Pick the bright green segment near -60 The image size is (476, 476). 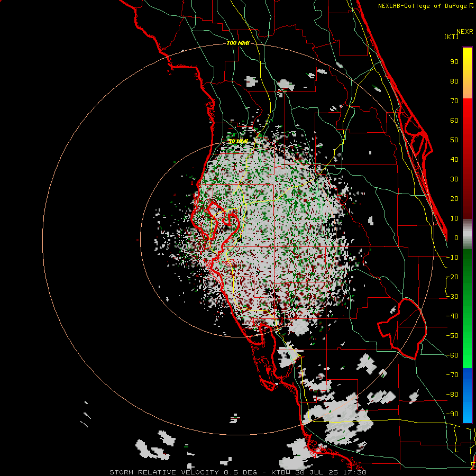[467, 355]
